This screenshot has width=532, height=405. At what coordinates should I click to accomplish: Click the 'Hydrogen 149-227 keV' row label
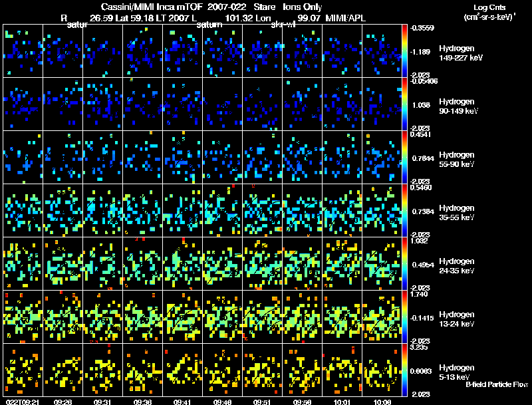coord(461,53)
